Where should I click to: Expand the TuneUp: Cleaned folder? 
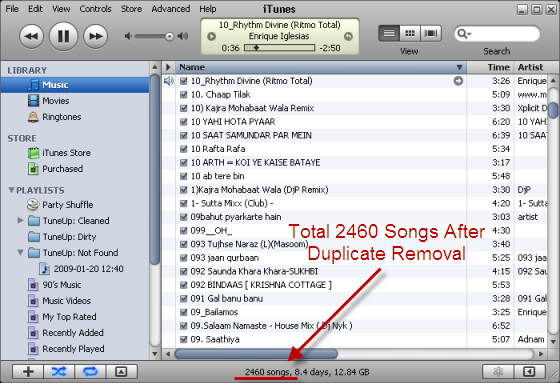(20, 220)
